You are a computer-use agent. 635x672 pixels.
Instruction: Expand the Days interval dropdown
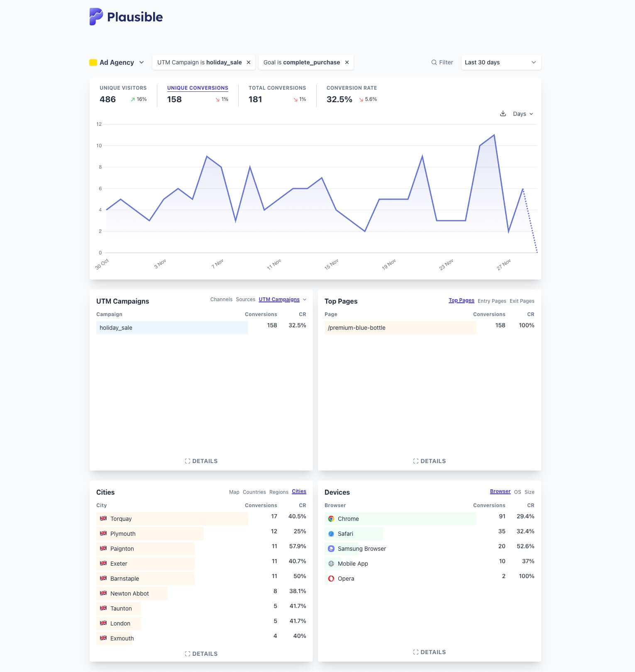[523, 114]
